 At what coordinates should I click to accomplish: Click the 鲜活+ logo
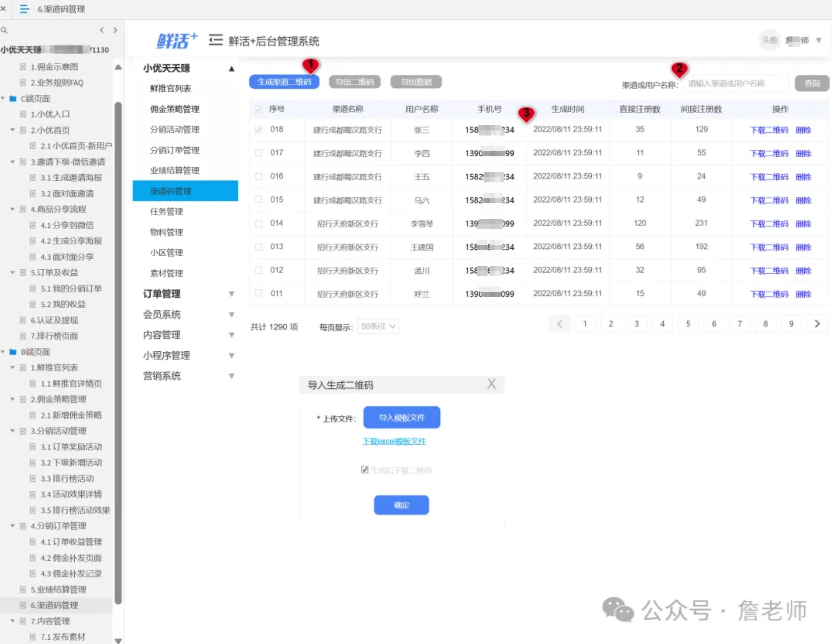[x=175, y=40]
